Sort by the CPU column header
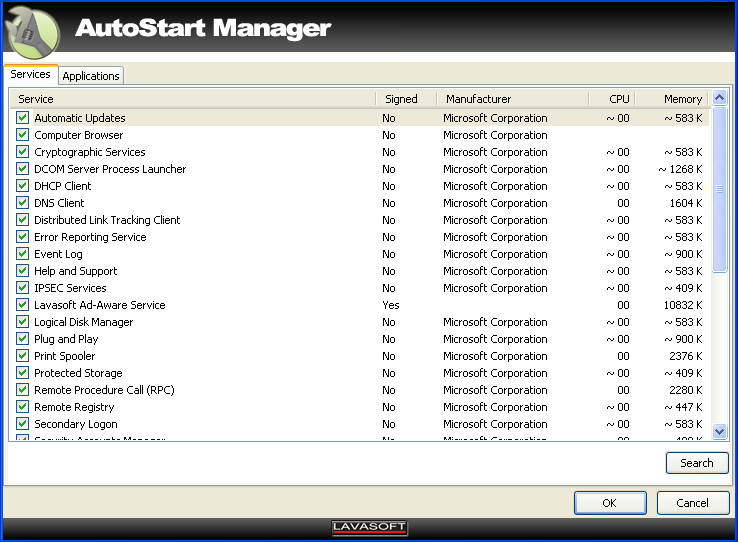738x542 pixels. 612,99
